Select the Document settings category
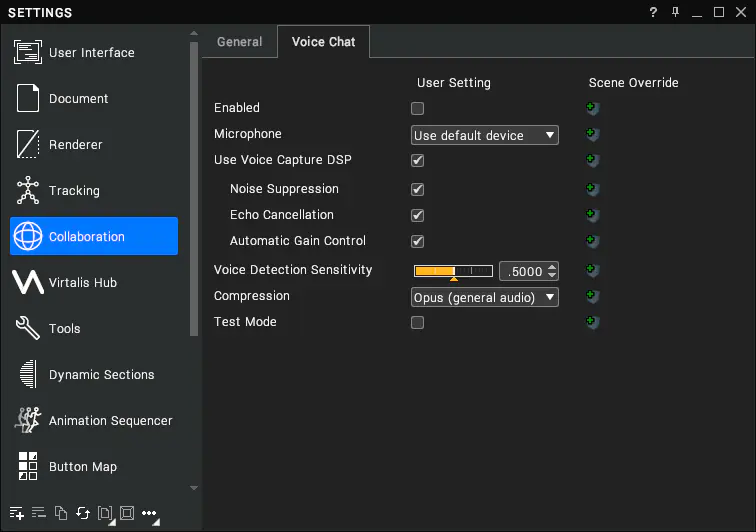This screenshot has width=756, height=532. tap(94, 98)
